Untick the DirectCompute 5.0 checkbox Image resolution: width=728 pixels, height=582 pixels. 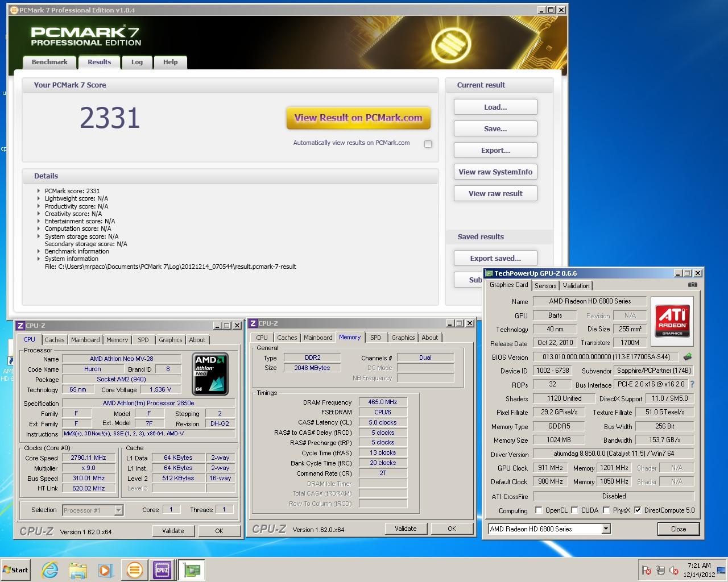[638, 510]
